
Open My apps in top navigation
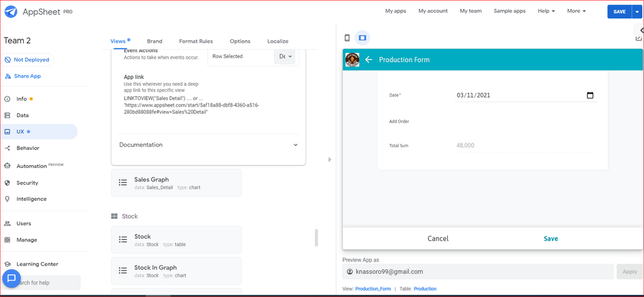point(396,11)
